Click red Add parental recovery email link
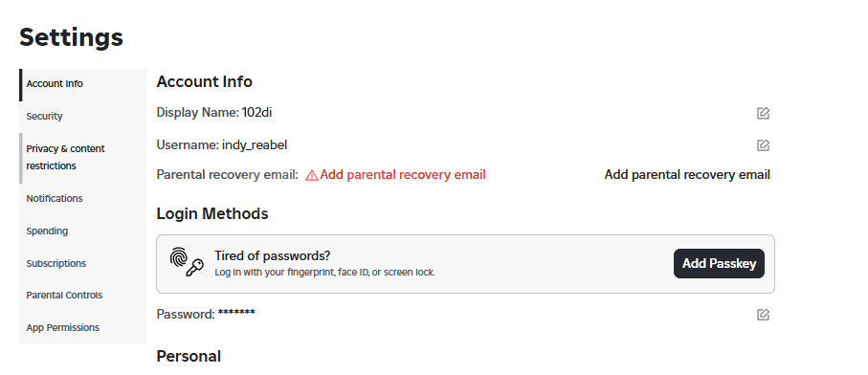The image size is (868, 375). tap(403, 175)
